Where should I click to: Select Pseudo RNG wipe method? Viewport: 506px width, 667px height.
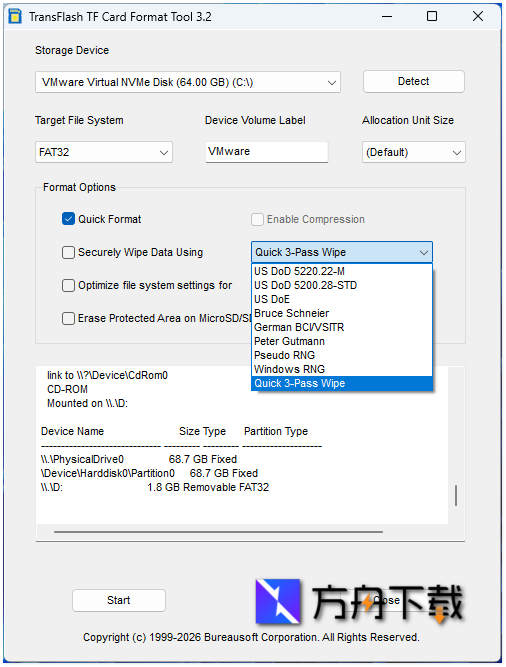[342, 355]
